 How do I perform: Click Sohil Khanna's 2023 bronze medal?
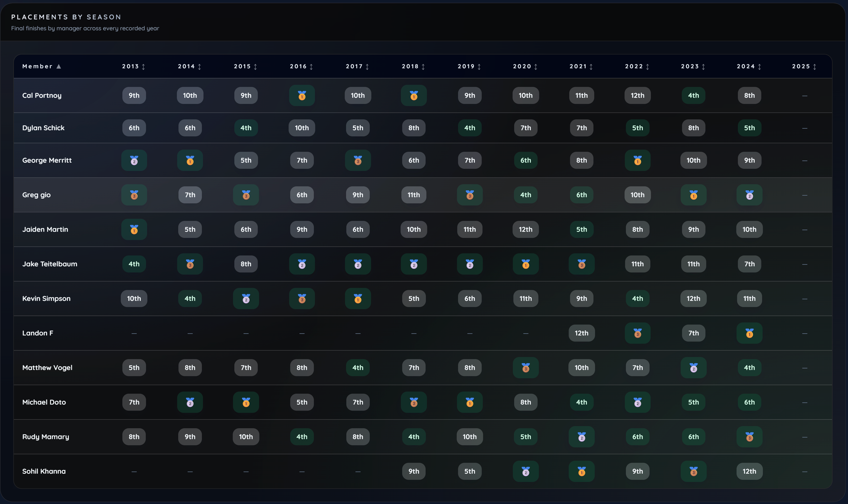point(693,471)
